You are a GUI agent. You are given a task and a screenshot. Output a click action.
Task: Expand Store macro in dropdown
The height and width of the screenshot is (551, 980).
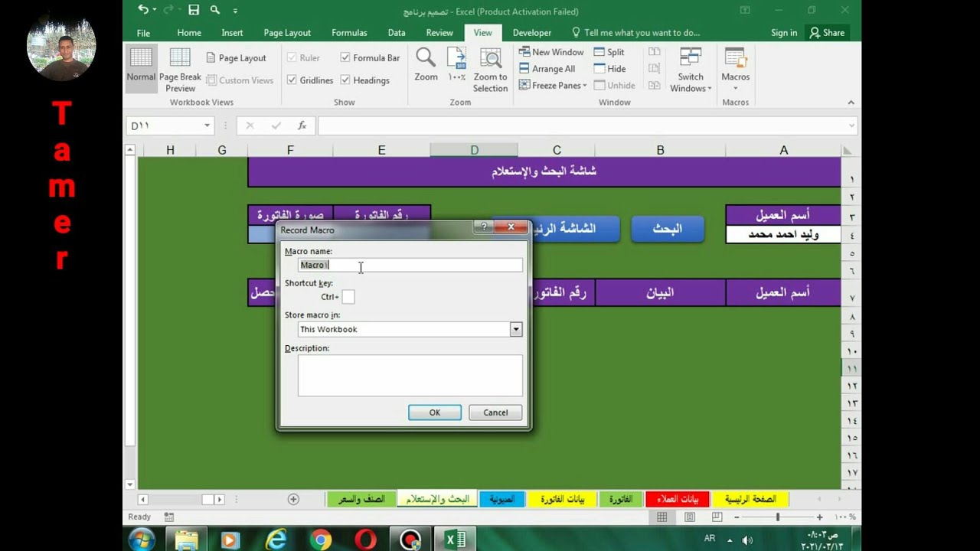pos(516,329)
